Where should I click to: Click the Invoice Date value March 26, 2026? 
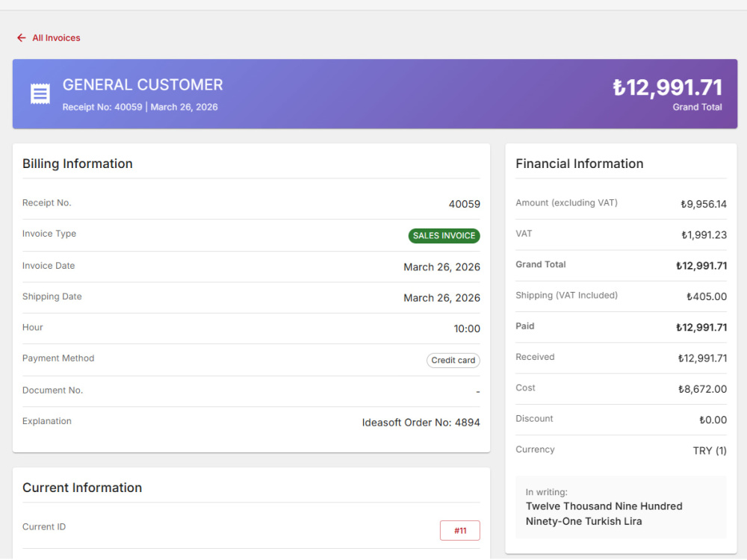pos(441,267)
